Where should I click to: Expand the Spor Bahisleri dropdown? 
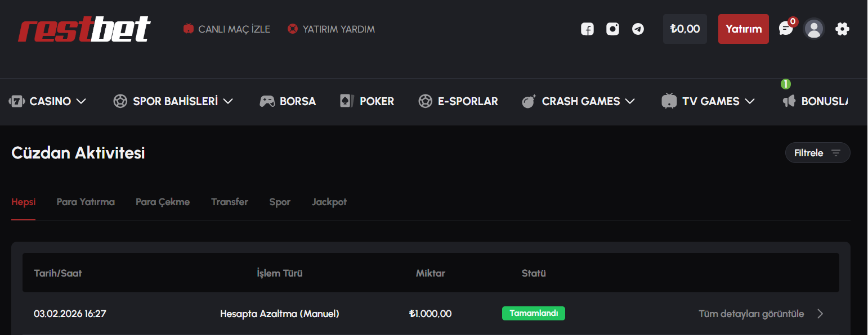tap(173, 101)
